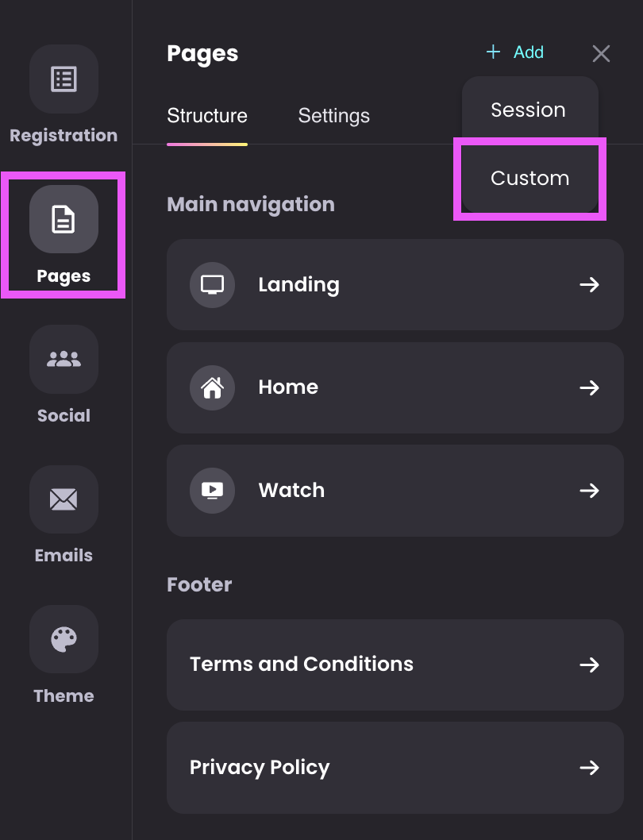Open the Theme palette icon
643x840 pixels.
[x=64, y=639]
